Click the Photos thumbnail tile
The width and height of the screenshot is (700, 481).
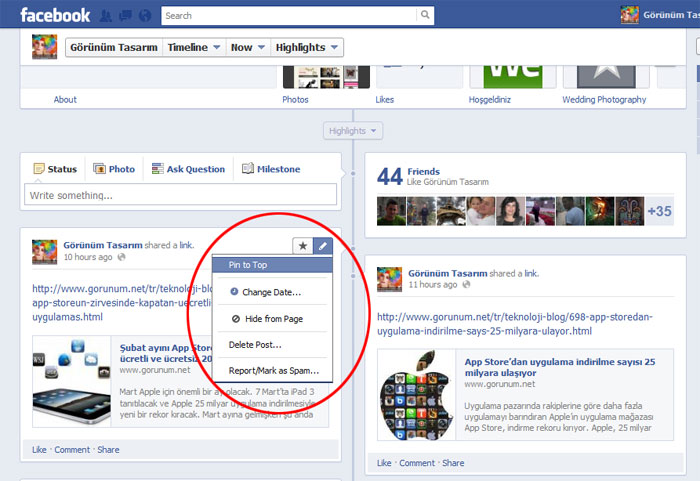tap(326, 77)
